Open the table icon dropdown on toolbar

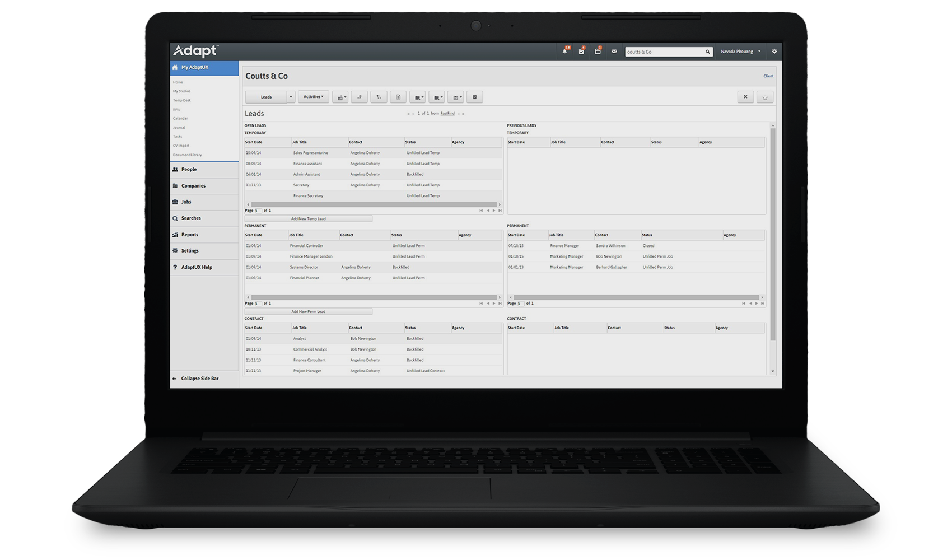[x=456, y=97]
